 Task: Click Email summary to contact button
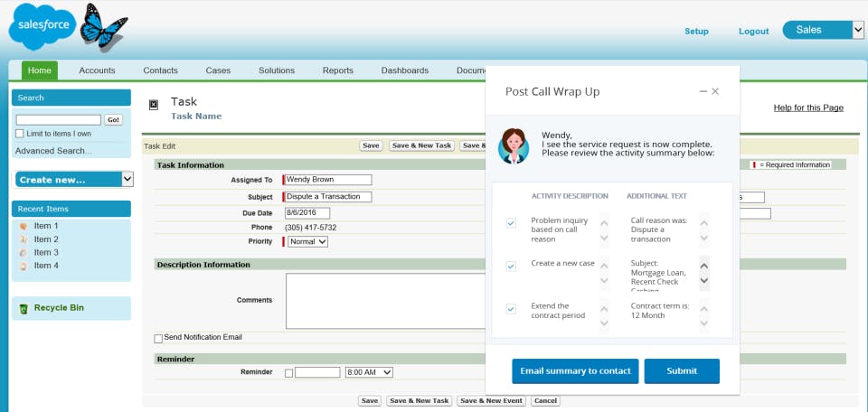[575, 371]
